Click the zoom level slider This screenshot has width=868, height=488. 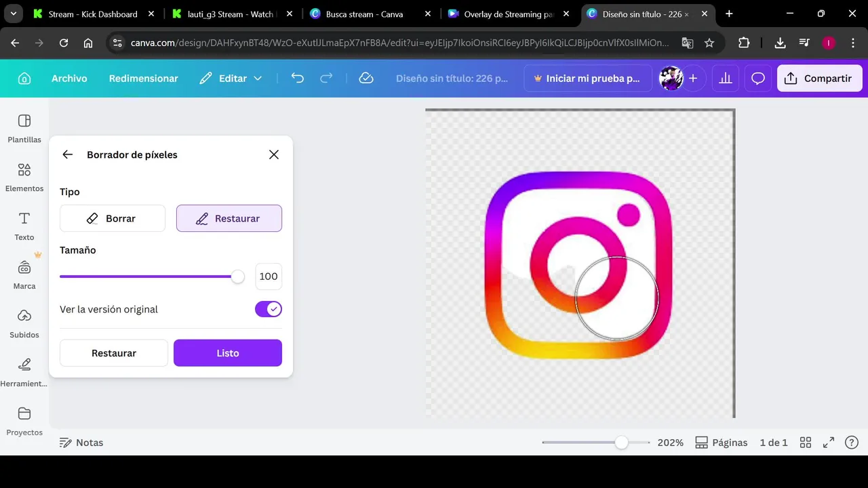click(595, 443)
